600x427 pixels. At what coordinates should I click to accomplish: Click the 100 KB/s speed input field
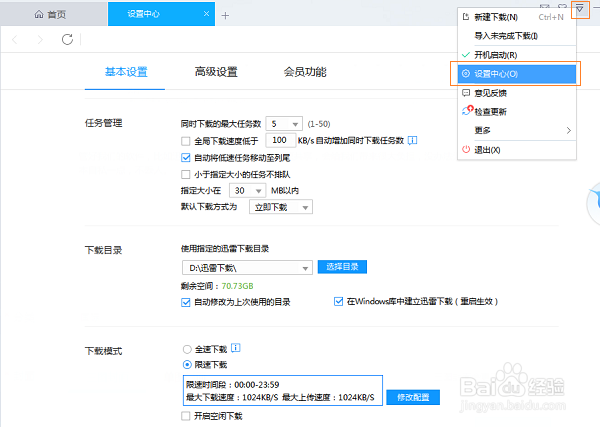[280, 140]
